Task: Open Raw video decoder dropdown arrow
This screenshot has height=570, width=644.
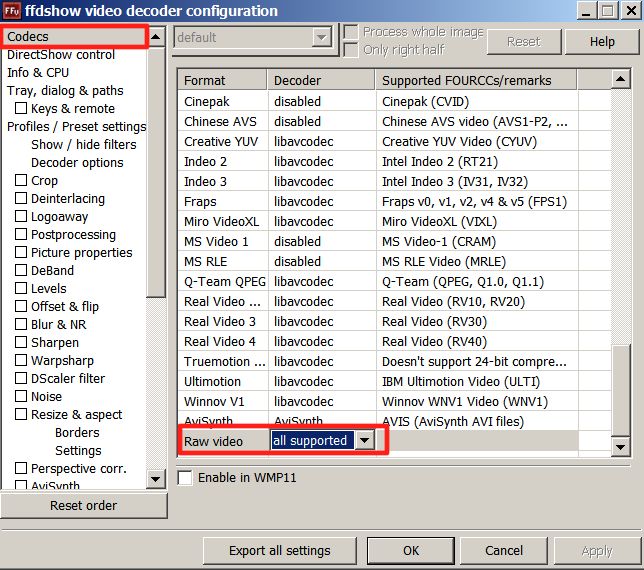Action: pyautogui.click(x=364, y=441)
